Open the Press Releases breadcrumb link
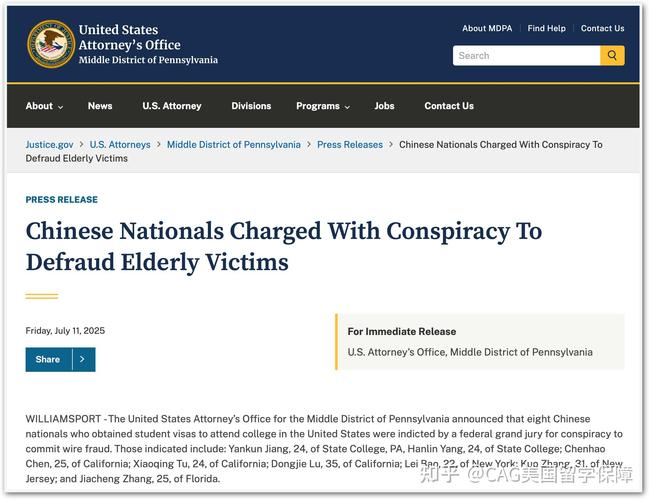This screenshot has width=649, height=500. [x=350, y=144]
